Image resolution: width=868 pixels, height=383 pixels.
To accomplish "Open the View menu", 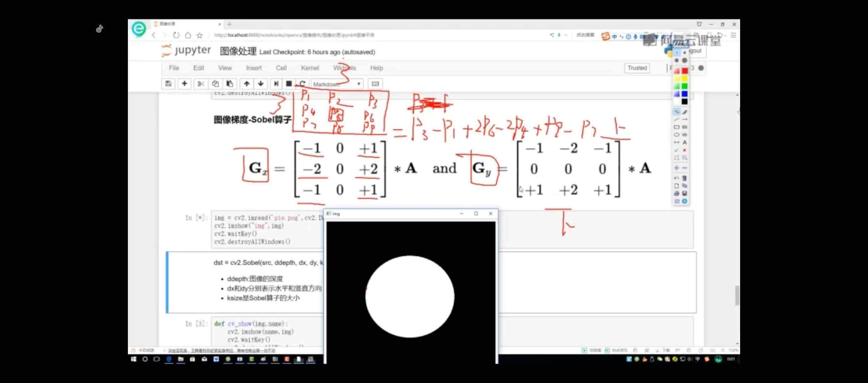I will [225, 68].
